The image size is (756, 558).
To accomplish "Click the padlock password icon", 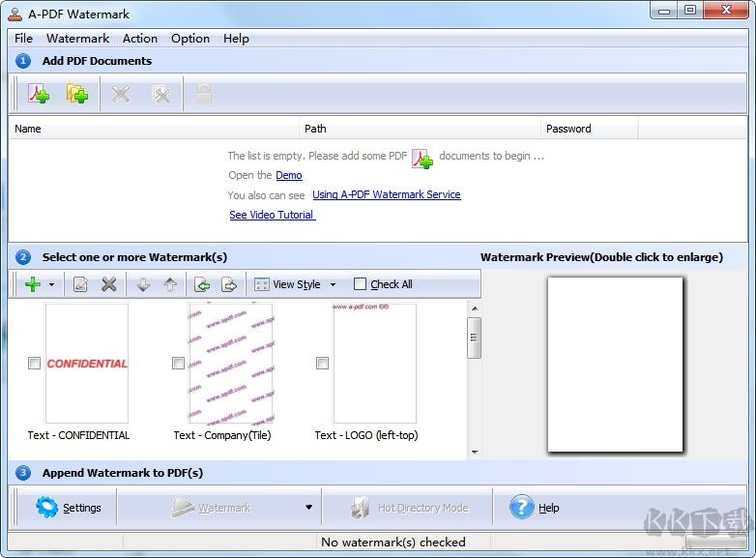I will point(203,94).
